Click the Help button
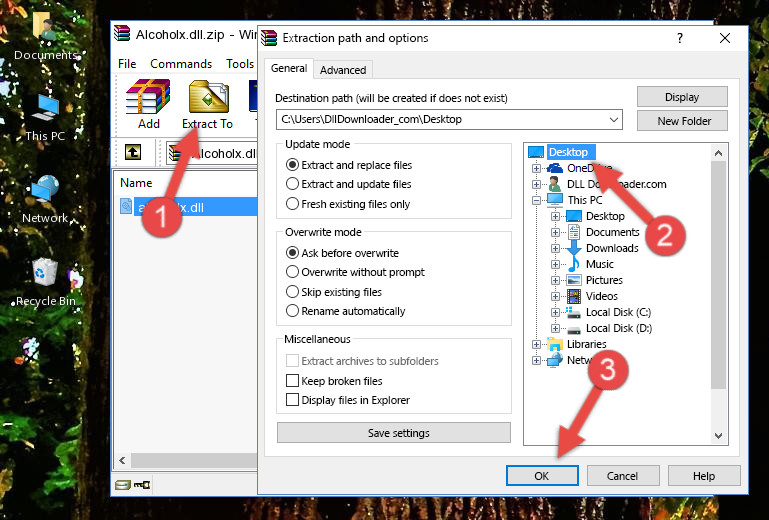The height and width of the screenshot is (520, 769). 704,476
